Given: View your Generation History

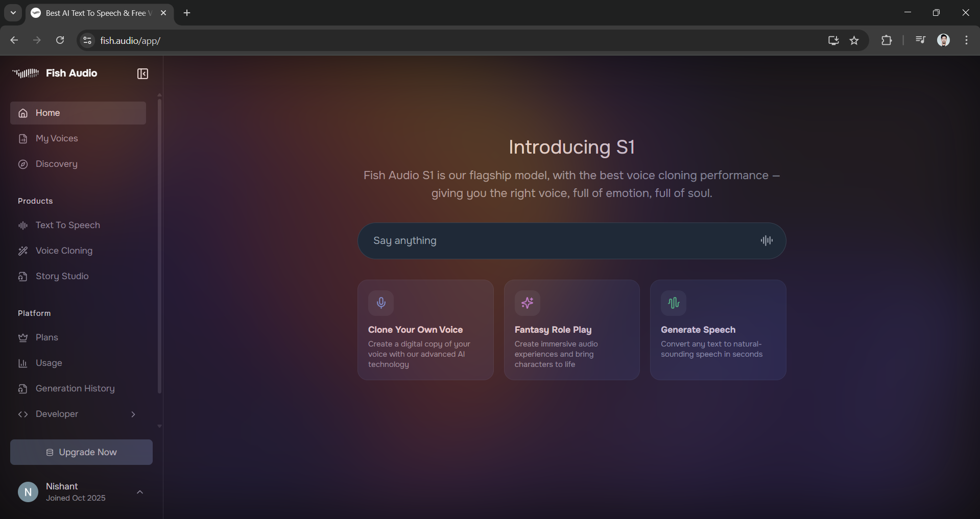Looking at the screenshot, I should coord(75,388).
